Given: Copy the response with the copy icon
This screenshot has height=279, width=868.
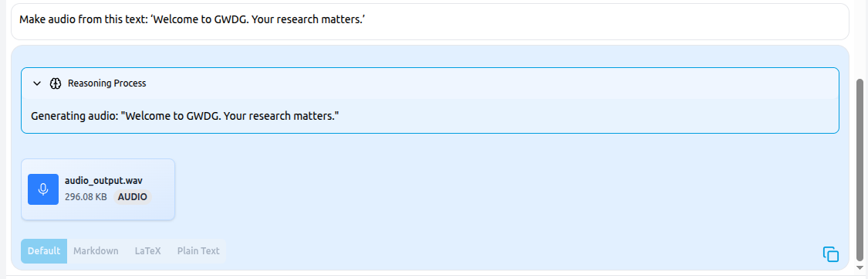Looking at the screenshot, I should (x=830, y=254).
